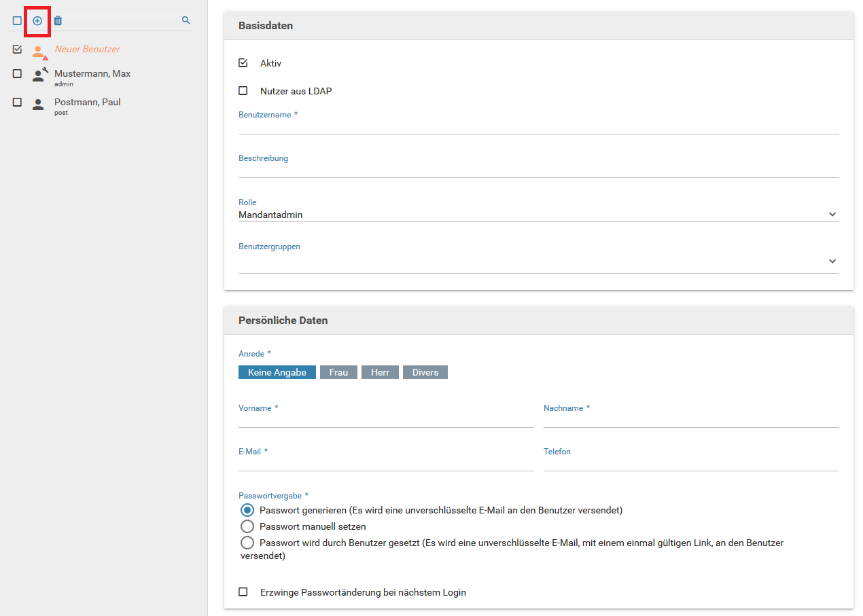Screen dimensions: 863x616
Task: Focus the E-Mail input field
Action: [386, 463]
